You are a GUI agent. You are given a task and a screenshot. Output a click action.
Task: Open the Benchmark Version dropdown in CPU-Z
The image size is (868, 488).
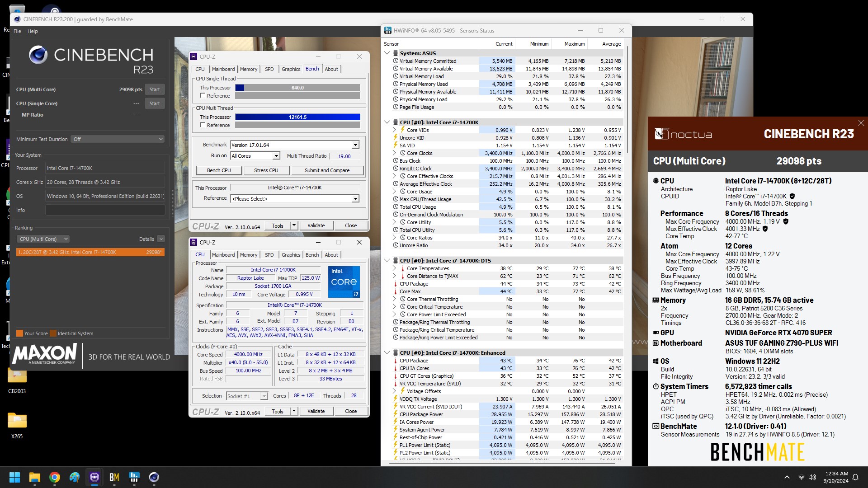(x=355, y=145)
